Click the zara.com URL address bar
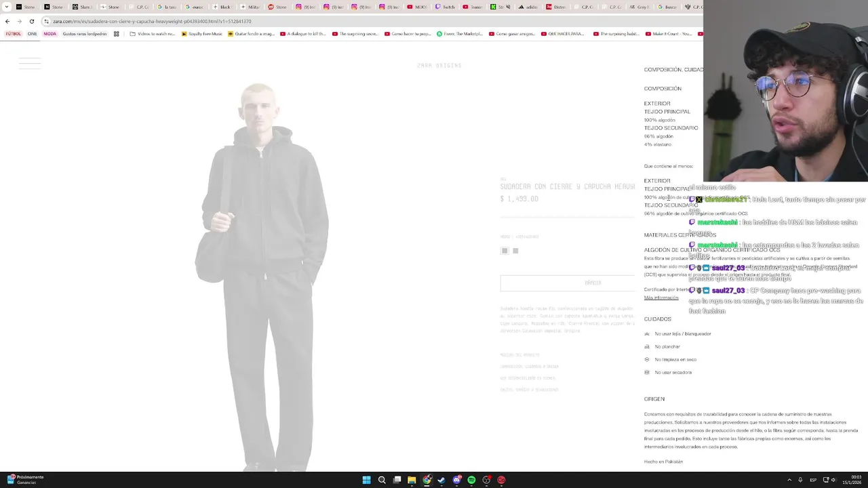868x488 pixels. tap(152, 21)
